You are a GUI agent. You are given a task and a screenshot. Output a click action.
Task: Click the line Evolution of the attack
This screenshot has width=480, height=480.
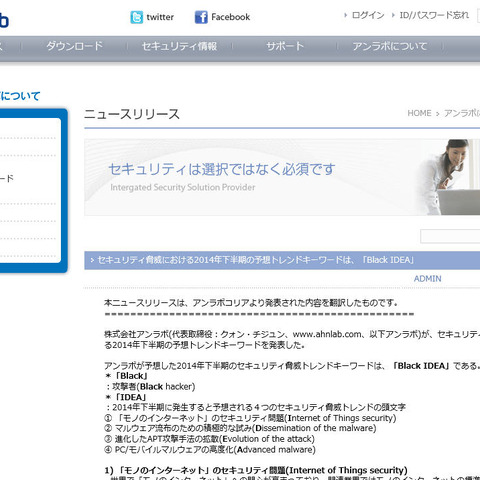point(209,439)
